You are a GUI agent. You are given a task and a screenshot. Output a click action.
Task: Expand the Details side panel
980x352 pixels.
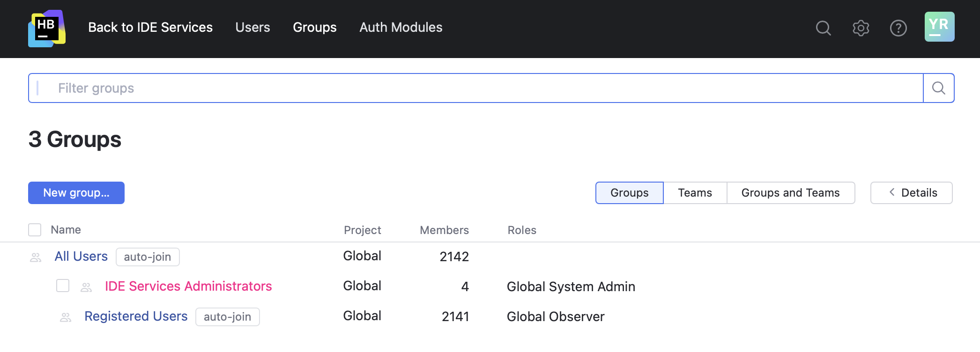[911, 193]
